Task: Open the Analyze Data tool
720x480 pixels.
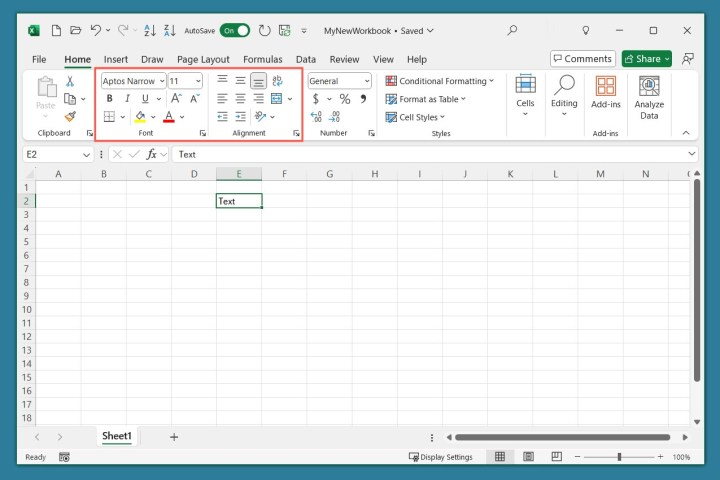Action: click(649, 98)
